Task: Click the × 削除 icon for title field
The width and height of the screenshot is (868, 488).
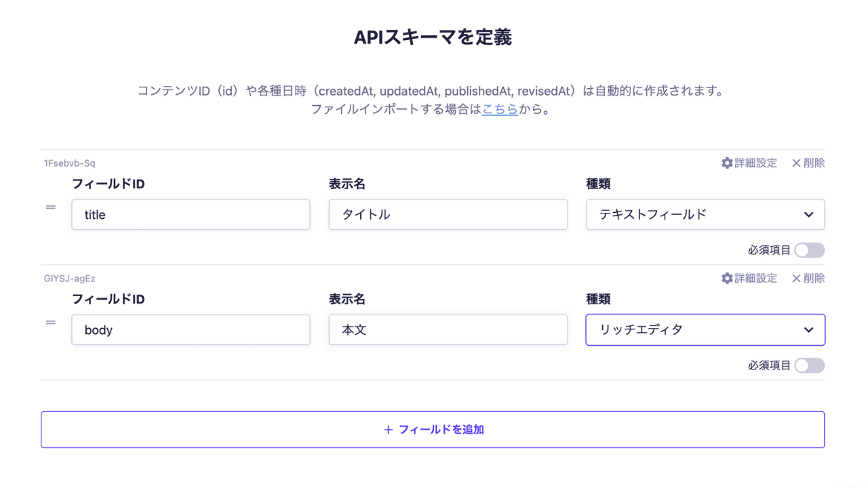Action: (796, 163)
